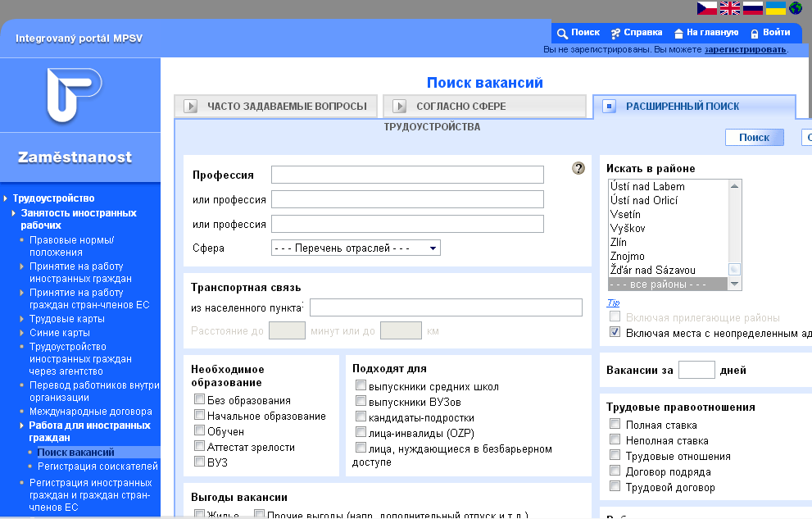Click the district list scrollbar down arrow
812x519 pixels.
(x=735, y=284)
